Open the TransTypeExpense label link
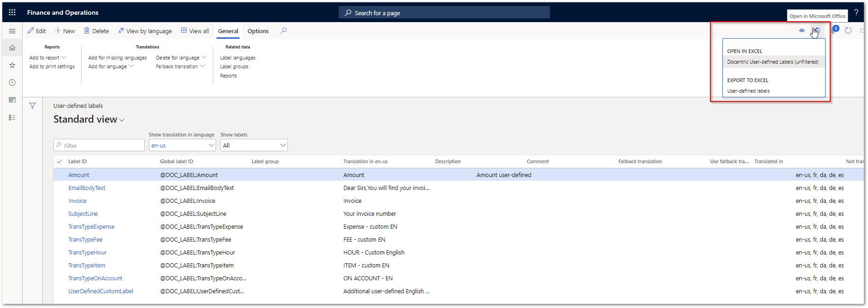The height and width of the screenshot is (308, 868). 91,226
